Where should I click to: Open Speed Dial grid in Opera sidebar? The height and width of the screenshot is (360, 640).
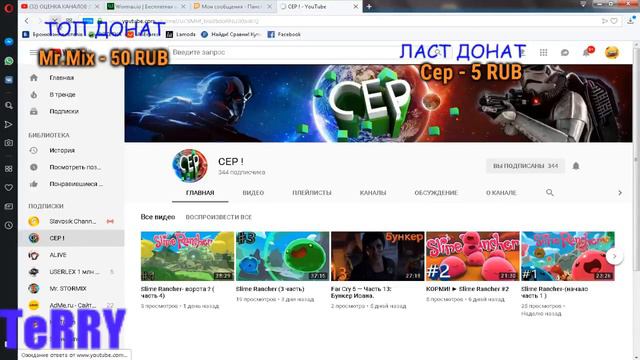[x=9, y=169]
